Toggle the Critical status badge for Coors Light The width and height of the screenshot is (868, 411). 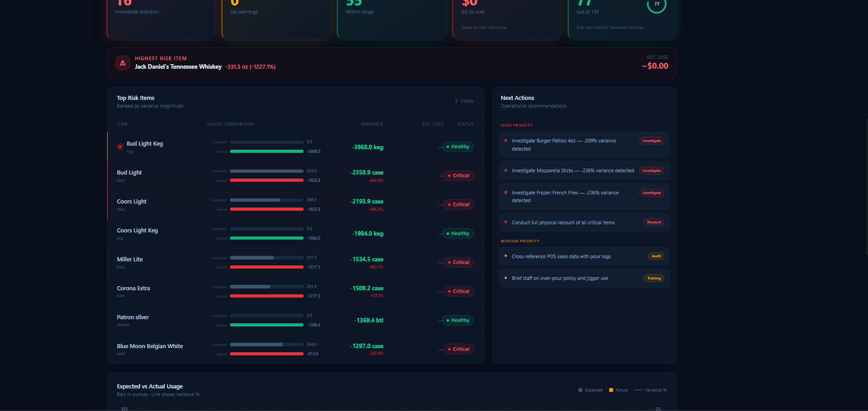[458, 204]
